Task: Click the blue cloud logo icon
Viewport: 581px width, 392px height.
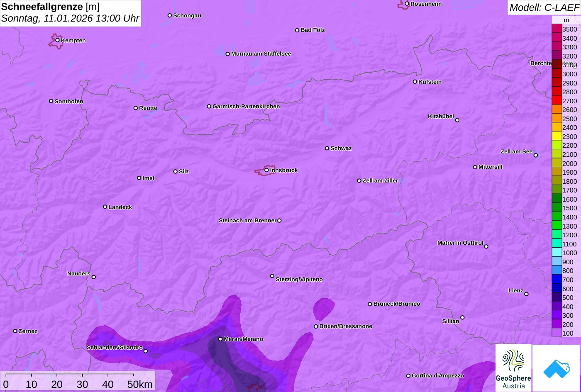Action: click(x=556, y=368)
